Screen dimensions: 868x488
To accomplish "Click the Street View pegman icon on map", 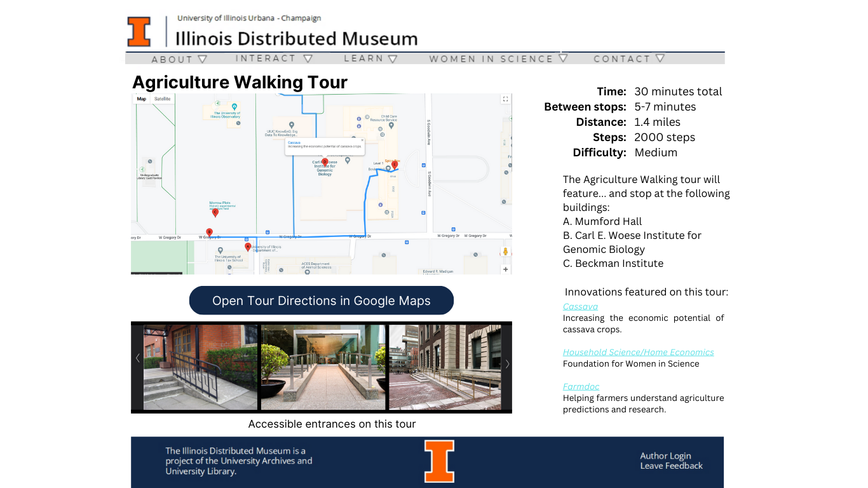I will click(506, 252).
